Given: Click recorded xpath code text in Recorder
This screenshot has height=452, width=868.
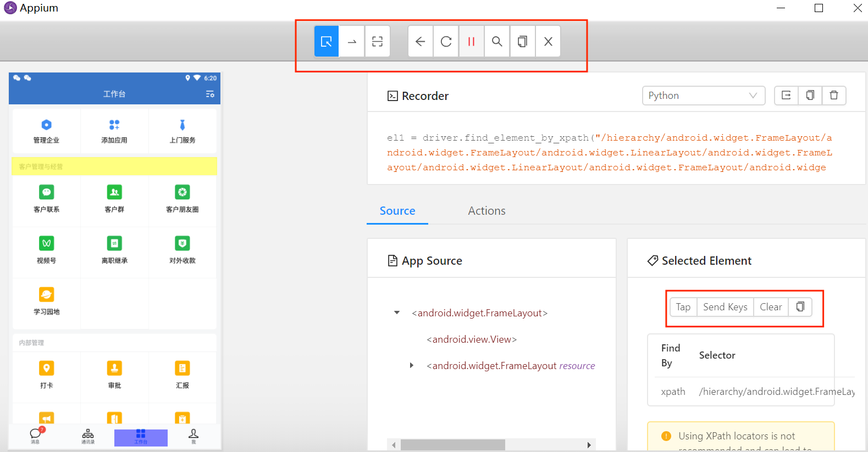Looking at the screenshot, I should (609, 153).
